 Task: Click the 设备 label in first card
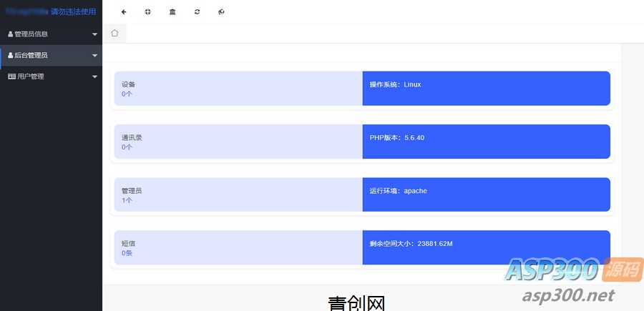tap(129, 84)
